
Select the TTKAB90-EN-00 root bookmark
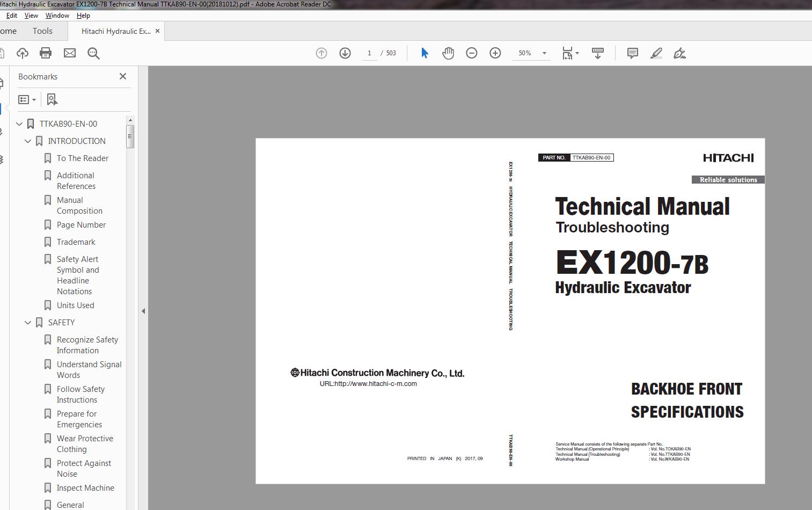coord(68,124)
